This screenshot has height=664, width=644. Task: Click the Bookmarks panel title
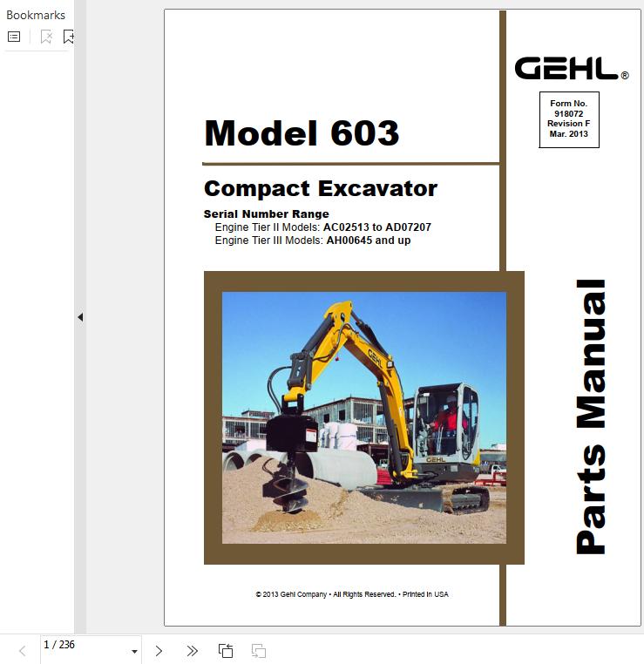(36, 15)
